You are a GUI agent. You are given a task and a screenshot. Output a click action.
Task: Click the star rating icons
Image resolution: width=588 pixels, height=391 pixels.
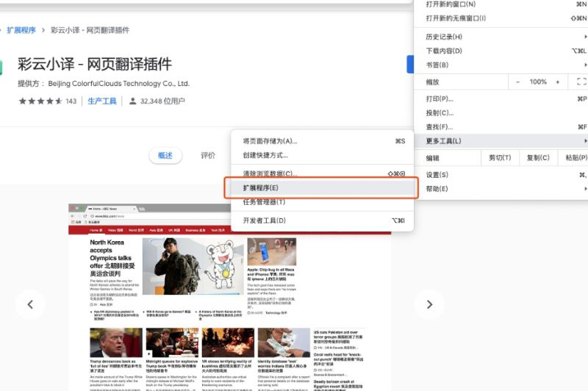tap(40, 101)
